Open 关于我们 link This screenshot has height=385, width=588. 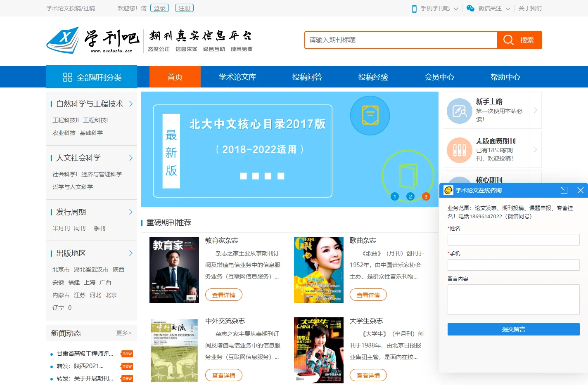[530, 8]
